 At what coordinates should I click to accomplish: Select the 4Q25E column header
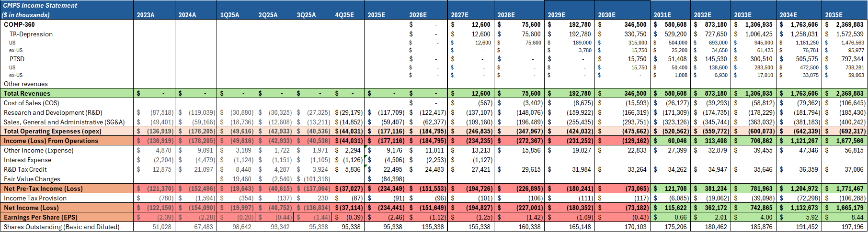(344, 15)
